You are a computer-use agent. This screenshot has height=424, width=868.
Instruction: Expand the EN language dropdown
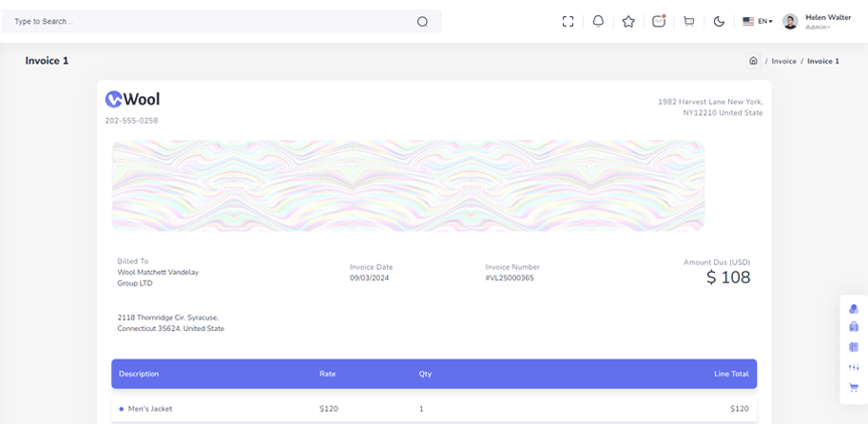click(758, 22)
